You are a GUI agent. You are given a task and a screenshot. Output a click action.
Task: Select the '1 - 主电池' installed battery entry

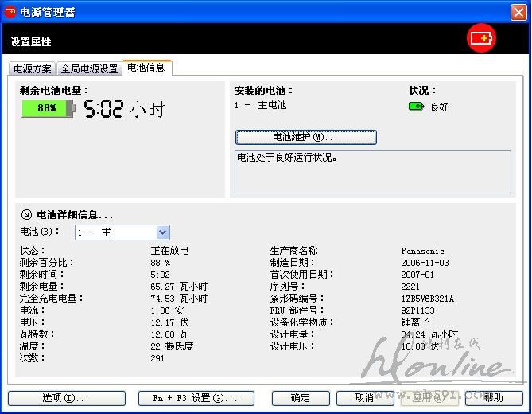pyautogui.click(x=261, y=105)
